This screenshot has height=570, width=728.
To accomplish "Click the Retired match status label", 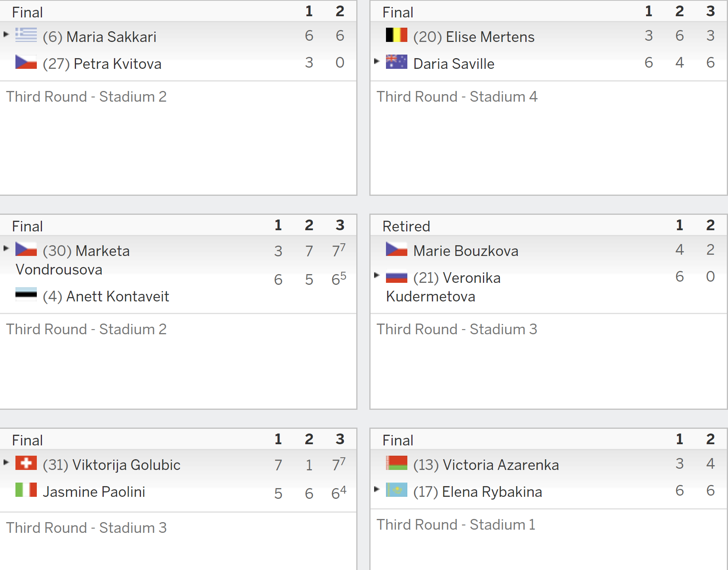I will [x=406, y=226].
